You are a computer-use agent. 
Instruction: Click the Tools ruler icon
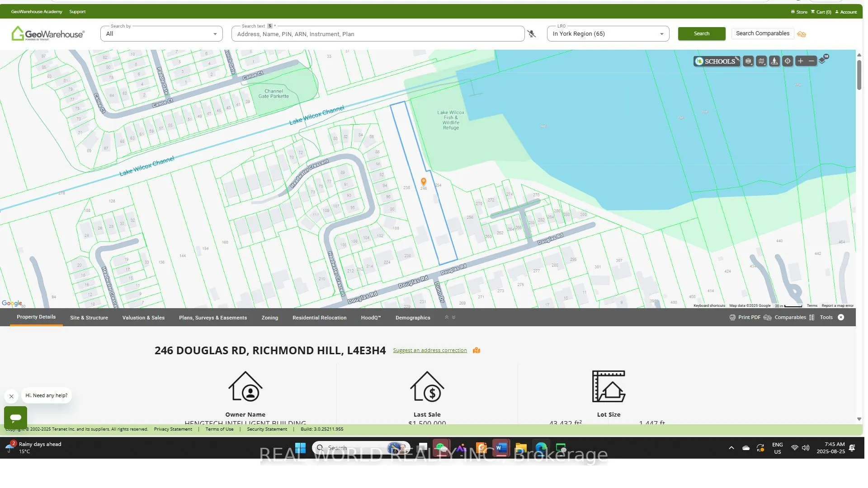pos(812,318)
